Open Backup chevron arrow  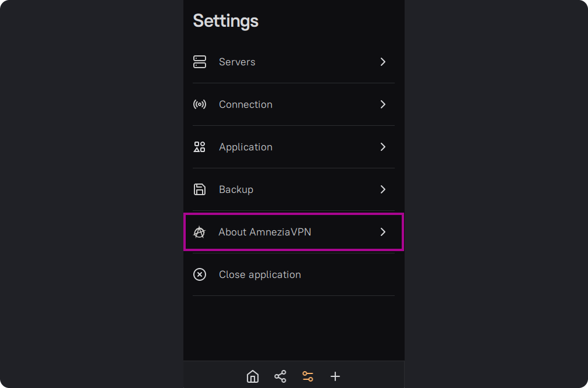pyautogui.click(x=383, y=189)
